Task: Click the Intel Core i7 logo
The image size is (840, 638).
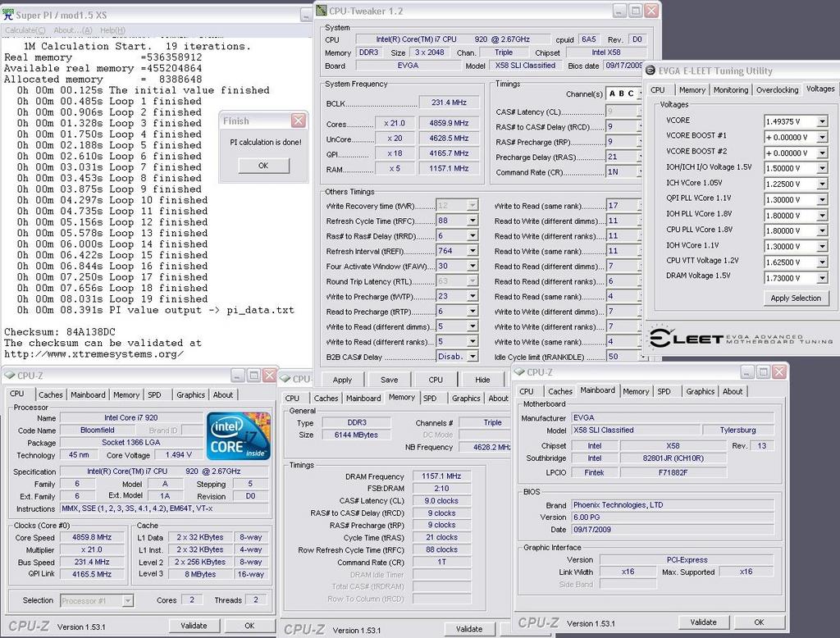Action: tap(239, 436)
